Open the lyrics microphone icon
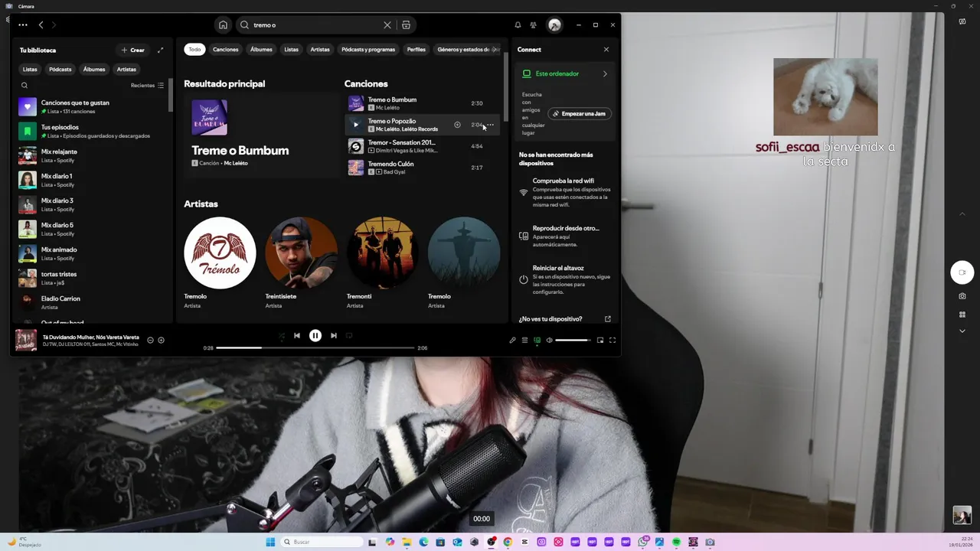 (512, 340)
